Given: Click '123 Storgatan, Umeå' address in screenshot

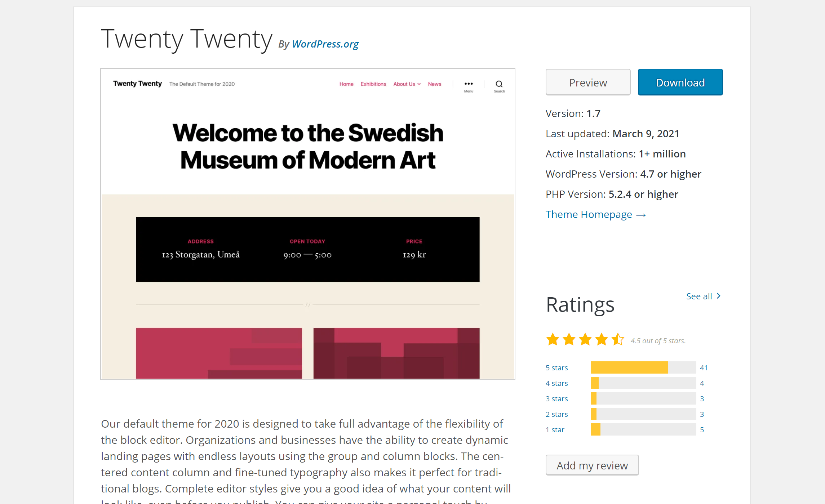Looking at the screenshot, I should click(x=201, y=255).
